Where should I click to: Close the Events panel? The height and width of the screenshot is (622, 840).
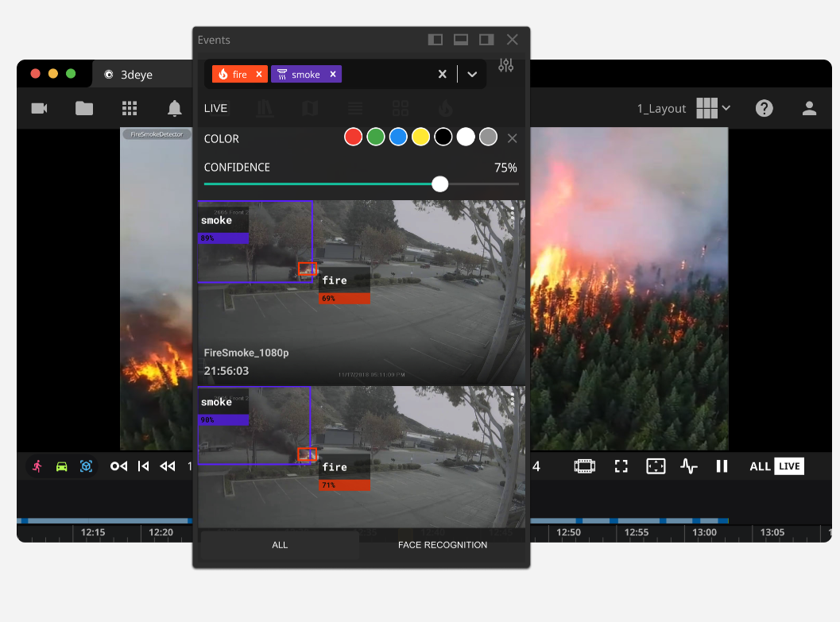tap(512, 40)
